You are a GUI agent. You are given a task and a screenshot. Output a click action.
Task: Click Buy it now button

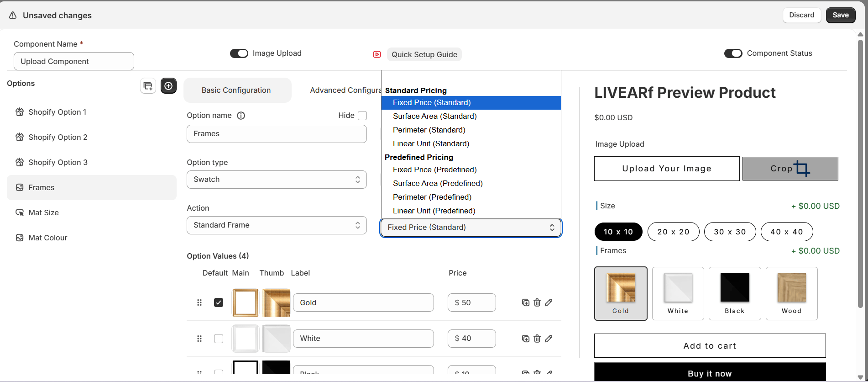(710, 372)
